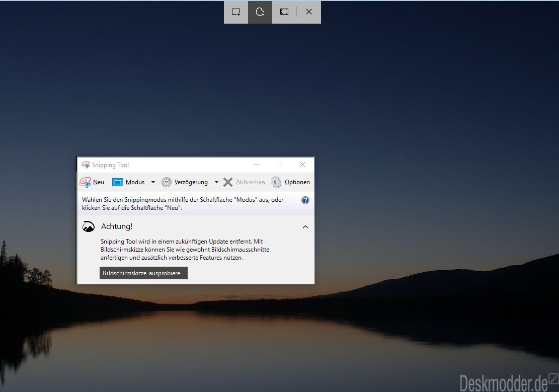Click the Modus button

[128, 182]
